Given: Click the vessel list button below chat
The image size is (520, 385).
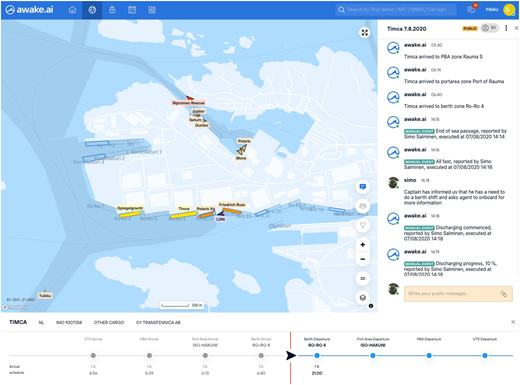Looking at the screenshot, I should click(363, 206).
